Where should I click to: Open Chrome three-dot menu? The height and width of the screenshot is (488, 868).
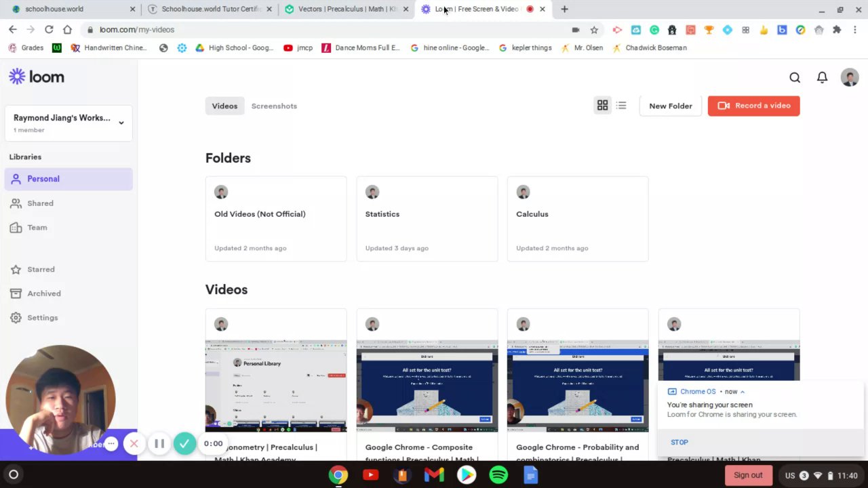tap(855, 30)
